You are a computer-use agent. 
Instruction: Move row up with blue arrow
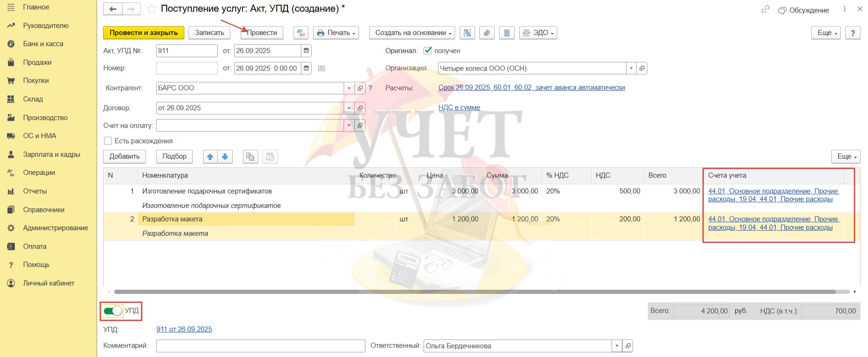[210, 157]
